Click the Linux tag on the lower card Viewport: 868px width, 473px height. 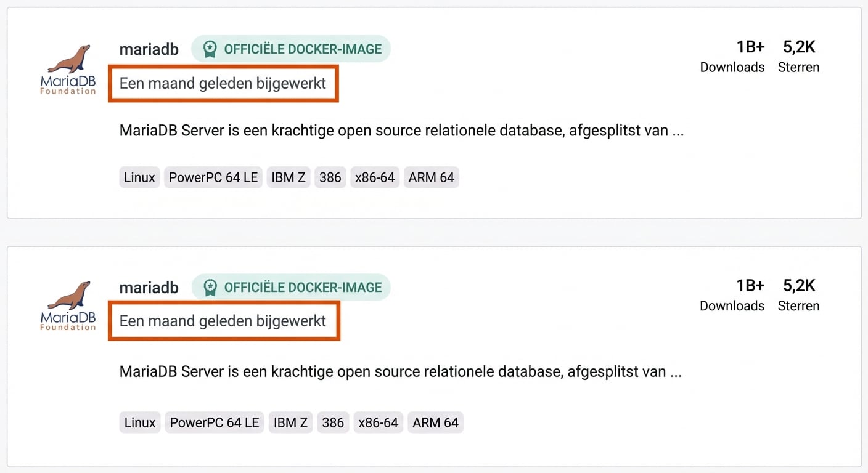click(x=139, y=422)
